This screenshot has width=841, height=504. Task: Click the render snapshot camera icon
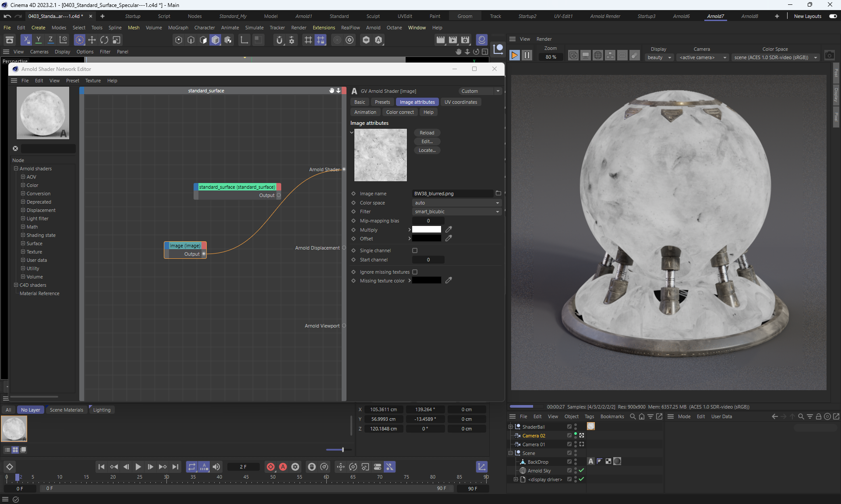(x=829, y=56)
